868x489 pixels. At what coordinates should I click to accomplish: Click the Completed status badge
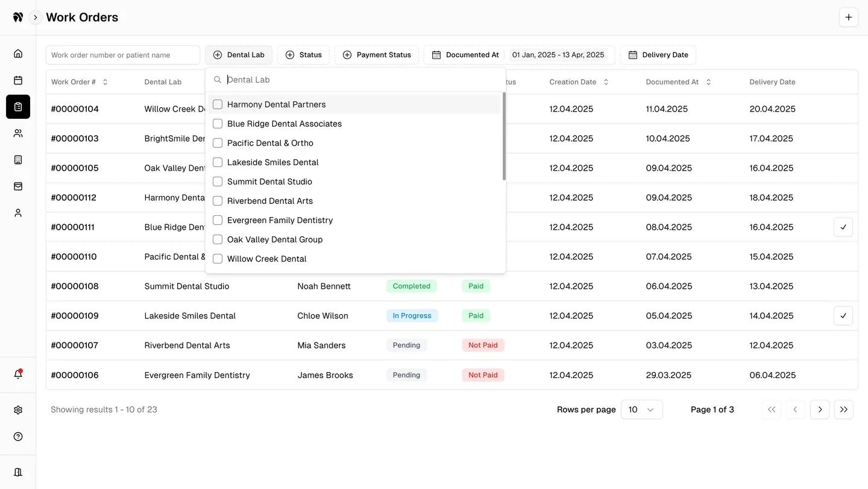(412, 286)
